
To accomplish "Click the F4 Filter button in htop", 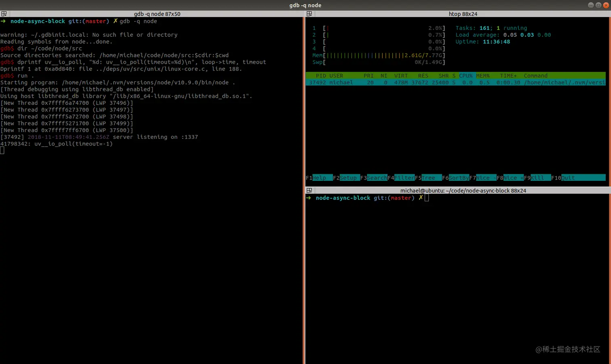I will pos(401,178).
